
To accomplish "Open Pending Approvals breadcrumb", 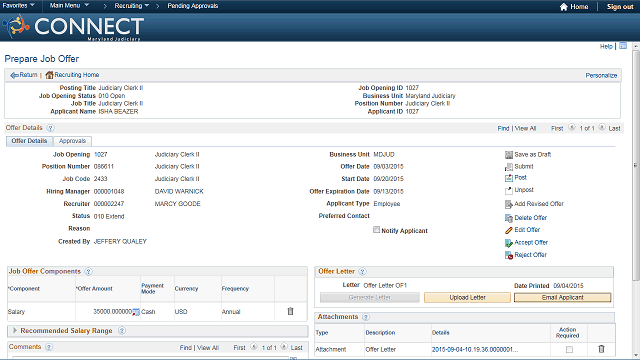I will [x=193, y=6].
